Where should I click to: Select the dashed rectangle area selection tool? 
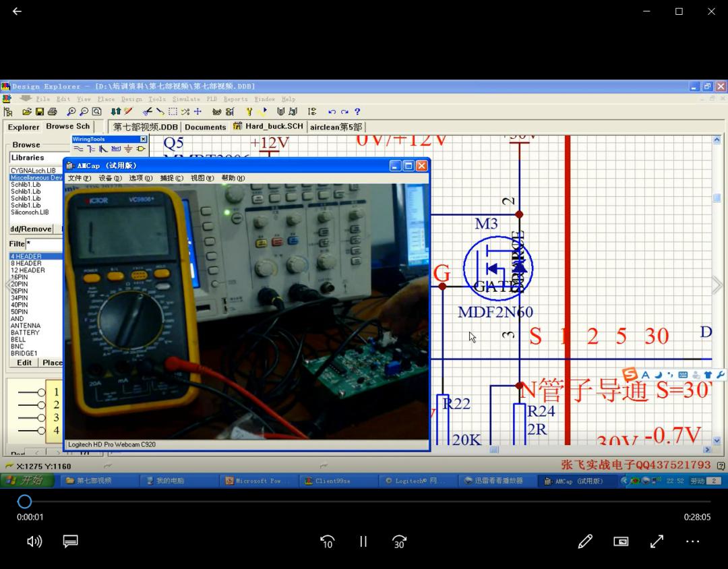point(173,111)
